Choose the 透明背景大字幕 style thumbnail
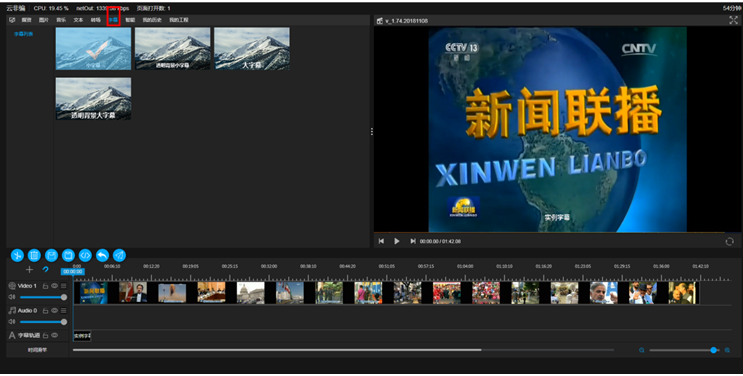Screen dimensions: 743x376 pos(93,99)
